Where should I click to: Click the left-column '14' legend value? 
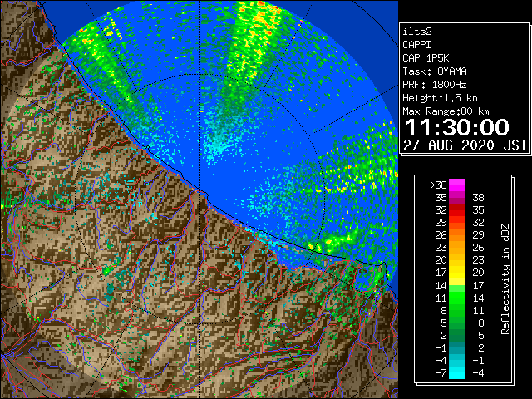coord(441,285)
